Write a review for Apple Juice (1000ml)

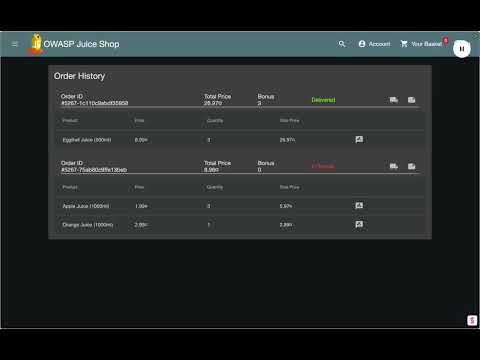359,205
